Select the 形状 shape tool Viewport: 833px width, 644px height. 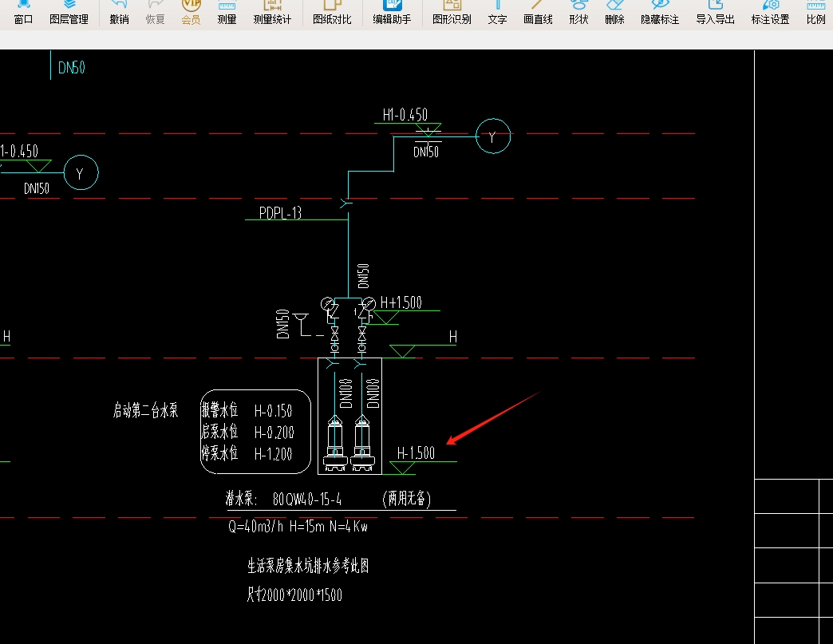coord(578,14)
